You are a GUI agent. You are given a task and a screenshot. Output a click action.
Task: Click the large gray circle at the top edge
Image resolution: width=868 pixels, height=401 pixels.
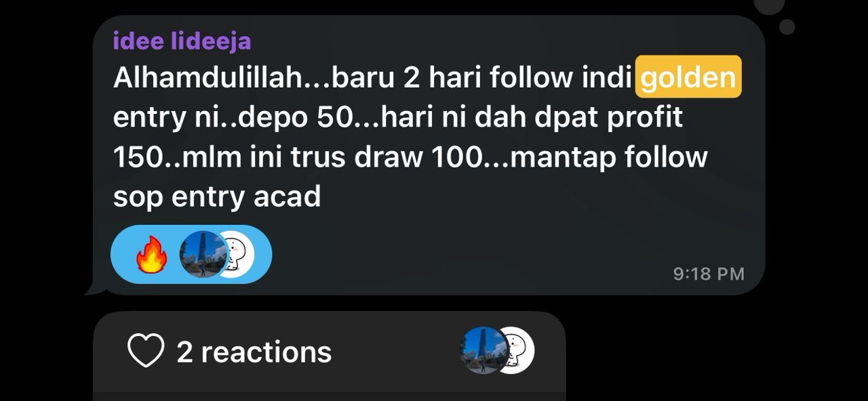[x=770, y=5]
